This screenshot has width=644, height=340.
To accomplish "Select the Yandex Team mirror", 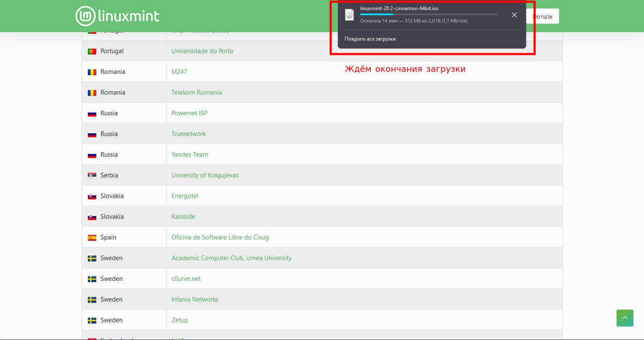I will point(190,155).
